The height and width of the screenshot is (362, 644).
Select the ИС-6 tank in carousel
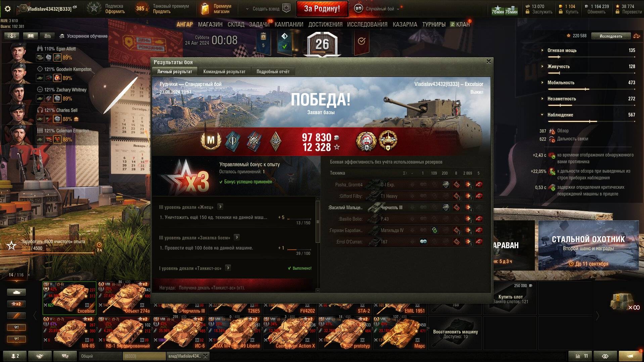coord(180,333)
